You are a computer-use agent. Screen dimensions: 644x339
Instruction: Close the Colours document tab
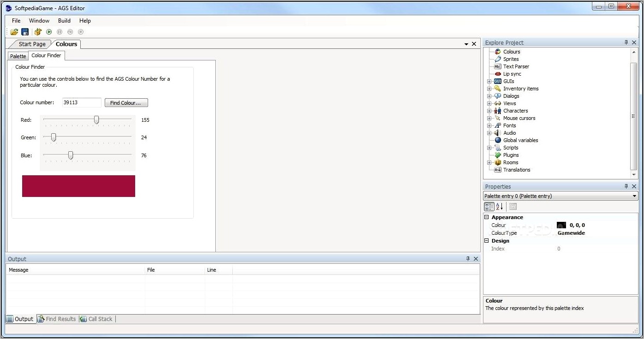tap(474, 44)
